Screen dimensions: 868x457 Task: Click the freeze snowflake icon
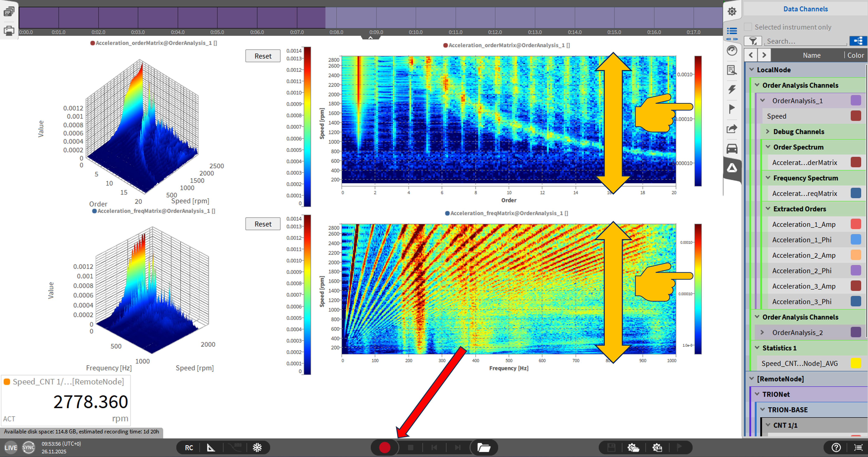[257, 448]
